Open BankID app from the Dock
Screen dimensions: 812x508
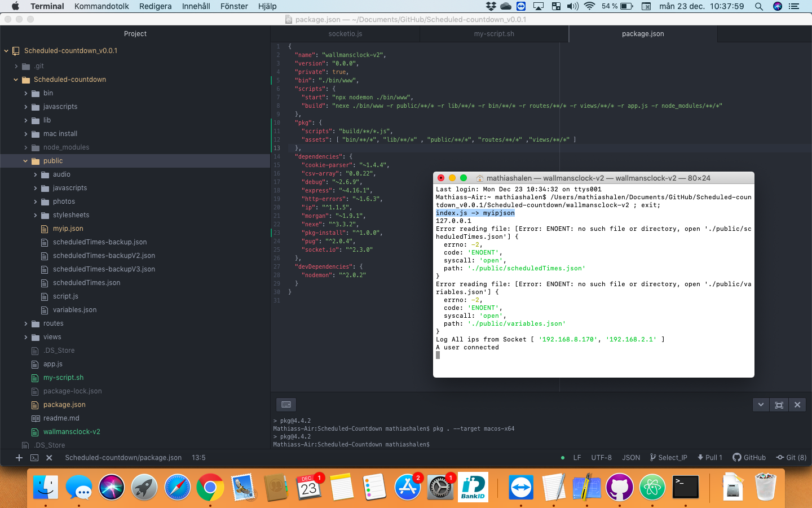coord(473,487)
